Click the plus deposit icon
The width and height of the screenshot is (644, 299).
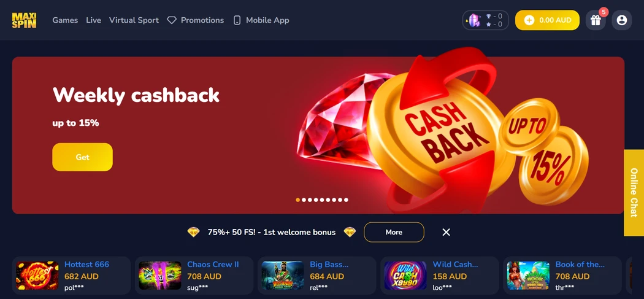(x=529, y=20)
